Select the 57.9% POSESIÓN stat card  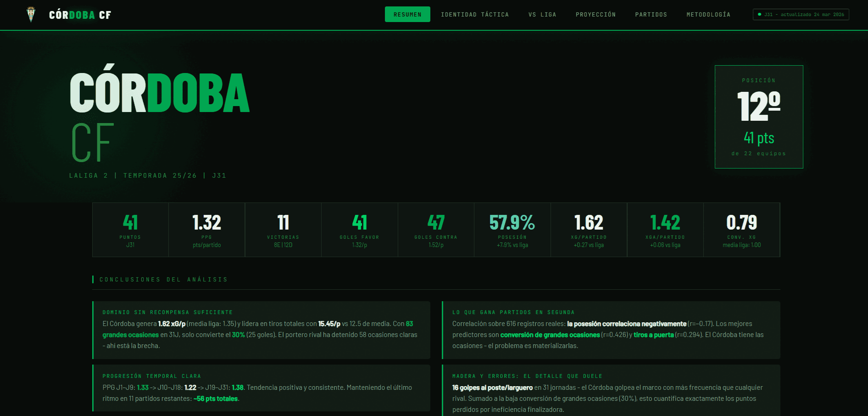512,230
